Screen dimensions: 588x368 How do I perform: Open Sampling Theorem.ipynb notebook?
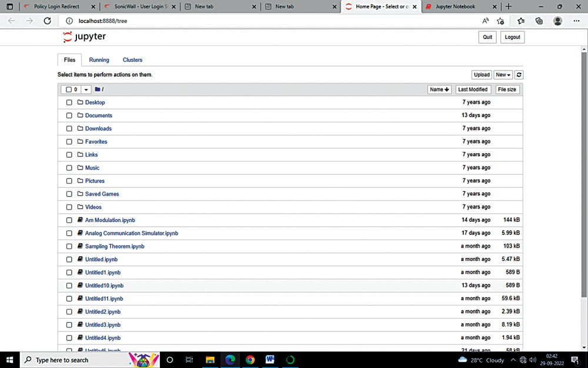pos(115,246)
